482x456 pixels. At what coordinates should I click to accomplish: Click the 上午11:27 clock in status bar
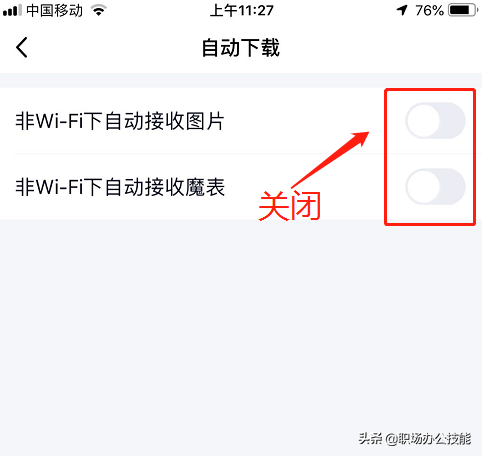[x=242, y=11]
